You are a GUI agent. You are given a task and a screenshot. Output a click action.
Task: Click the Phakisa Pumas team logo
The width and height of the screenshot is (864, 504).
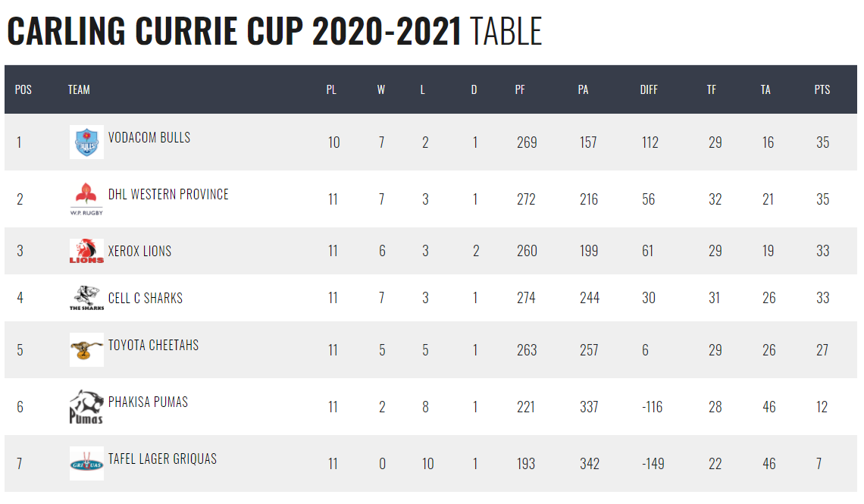click(x=86, y=407)
